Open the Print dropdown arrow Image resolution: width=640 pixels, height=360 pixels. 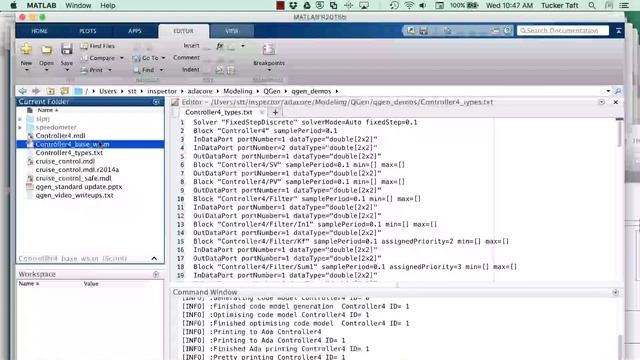[x=109, y=70]
